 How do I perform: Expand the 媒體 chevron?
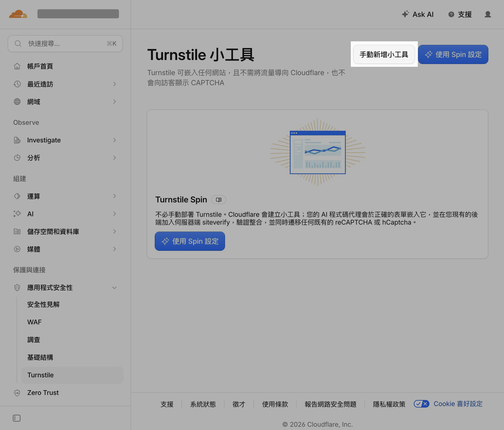click(114, 249)
